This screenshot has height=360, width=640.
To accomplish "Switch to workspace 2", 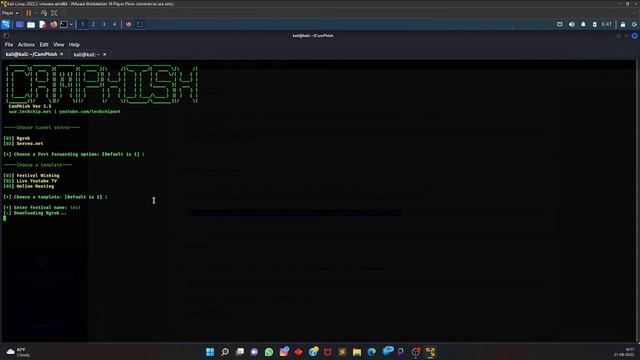I will tap(93, 24).
